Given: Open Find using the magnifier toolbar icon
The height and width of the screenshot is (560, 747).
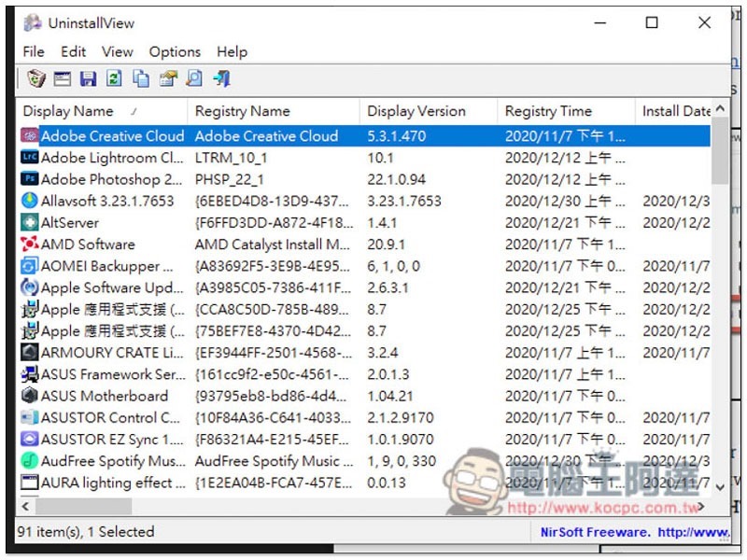Looking at the screenshot, I should pyautogui.click(x=194, y=78).
